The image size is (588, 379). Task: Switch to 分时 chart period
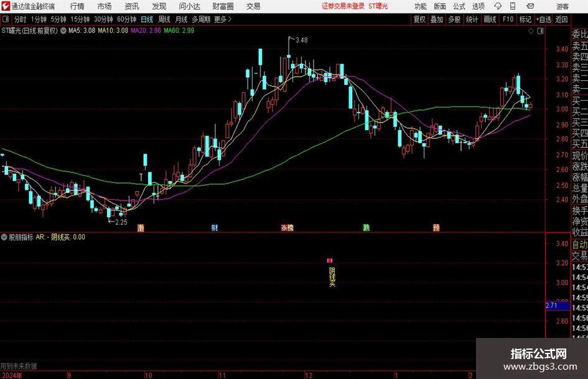point(21,19)
